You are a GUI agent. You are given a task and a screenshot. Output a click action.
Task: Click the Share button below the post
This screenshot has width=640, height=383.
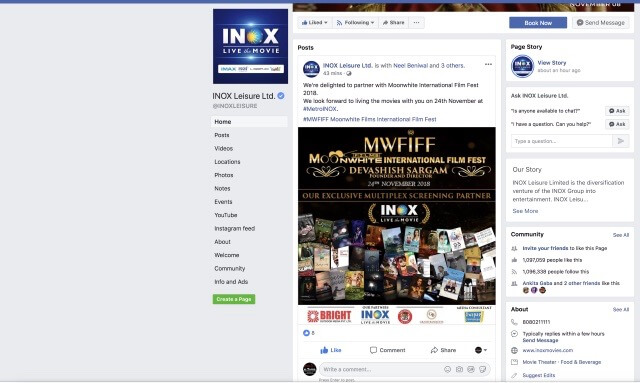coord(443,350)
